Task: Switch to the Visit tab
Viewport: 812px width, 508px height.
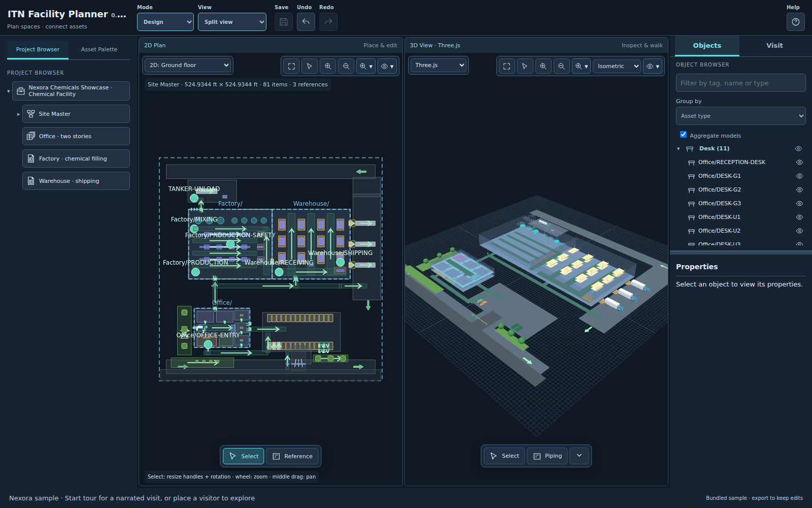Action: coord(774,46)
